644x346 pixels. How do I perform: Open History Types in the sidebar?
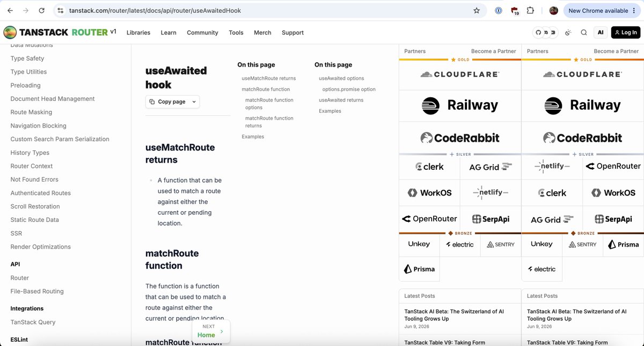[30, 153]
